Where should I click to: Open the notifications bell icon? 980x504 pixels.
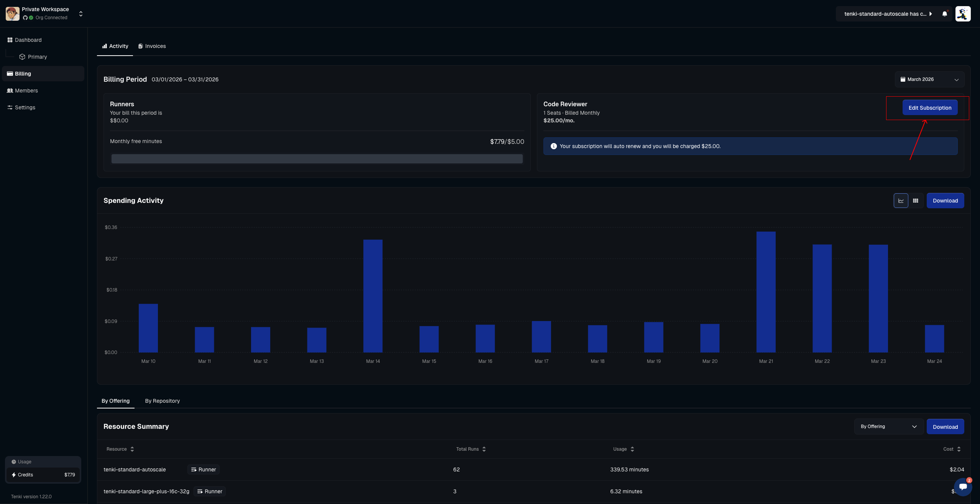(944, 14)
